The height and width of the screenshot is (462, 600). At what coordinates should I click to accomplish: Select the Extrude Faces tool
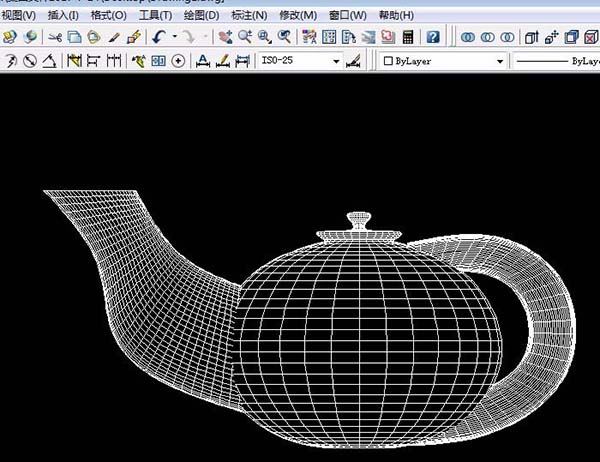click(x=532, y=37)
